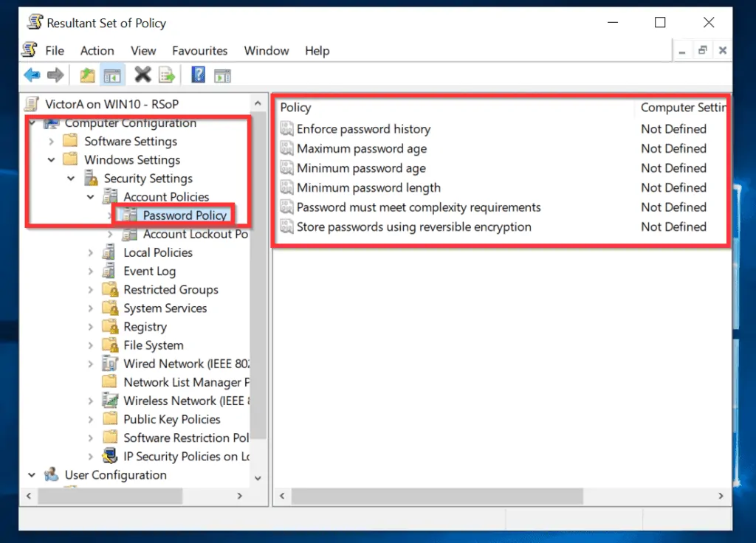Click the Back arrow toolbar icon
The image size is (756, 543).
pyautogui.click(x=32, y=75)
